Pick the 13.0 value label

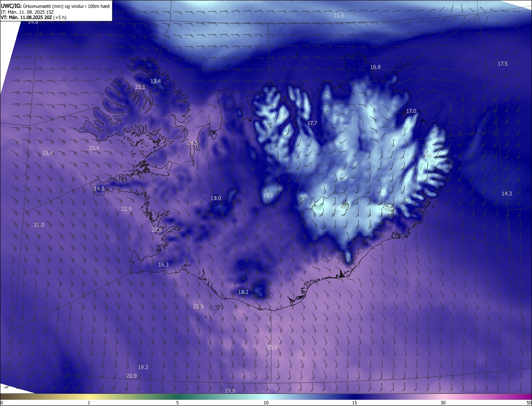(216, 198)
